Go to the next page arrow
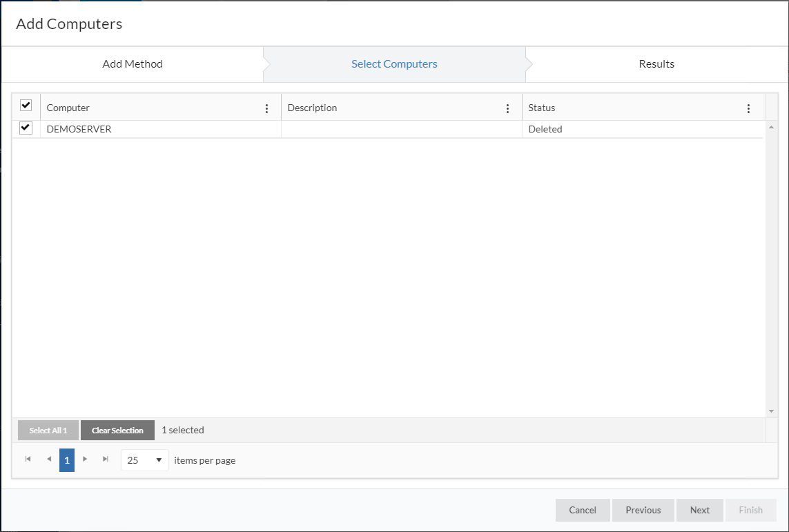This screenshot has width=789, height=532. 84,459
